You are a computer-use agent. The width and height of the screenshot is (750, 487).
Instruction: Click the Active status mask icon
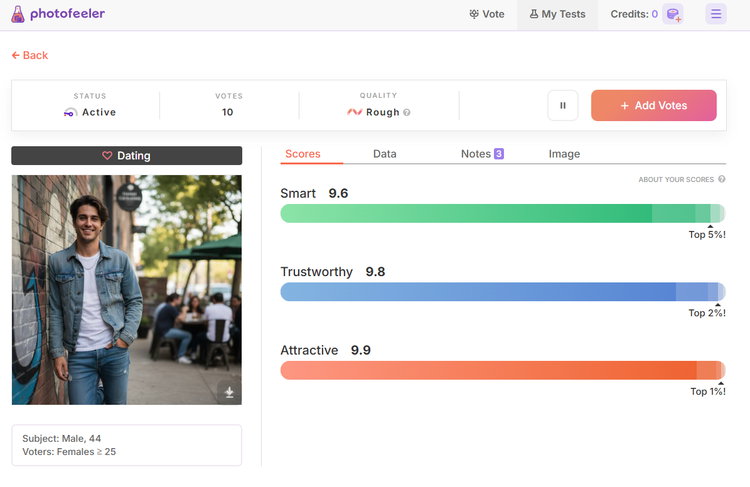tap(70, 113)
